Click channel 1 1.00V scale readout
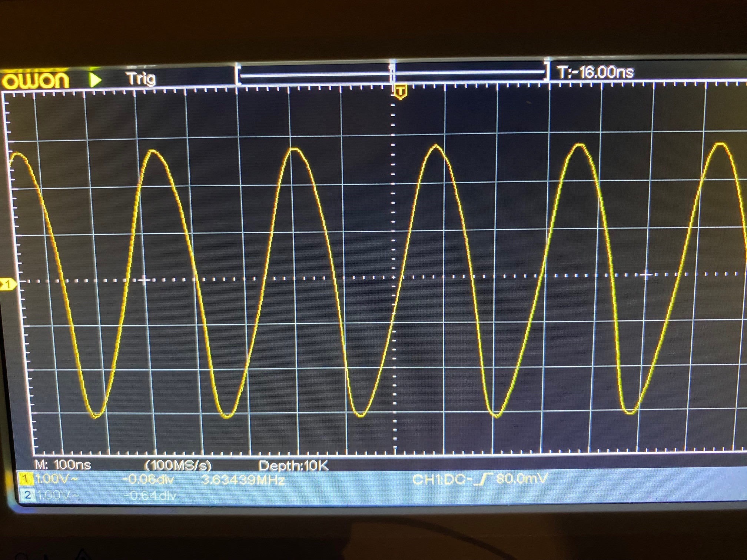747x560 pixels. [56, 479]
